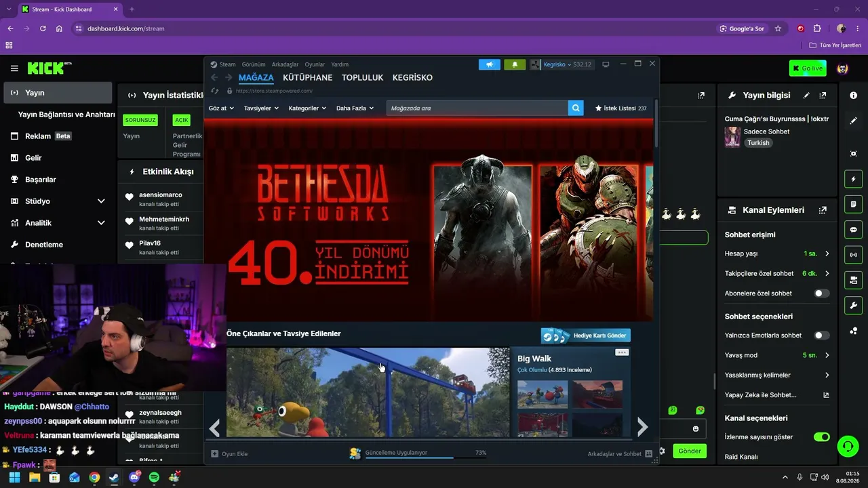This screenshot has width=868, height=488.
Task: Open Steam announcements megaphone icon
Action: [x=489, y=64]
